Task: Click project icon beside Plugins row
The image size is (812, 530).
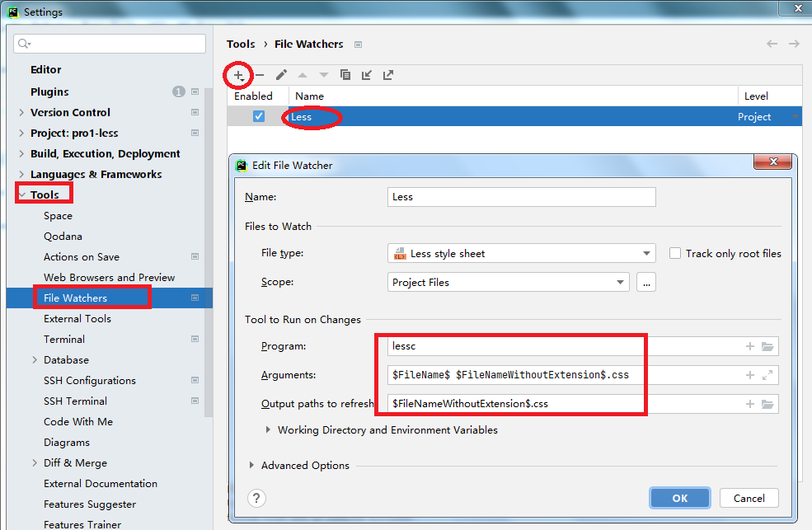Action: click(195, 91)
